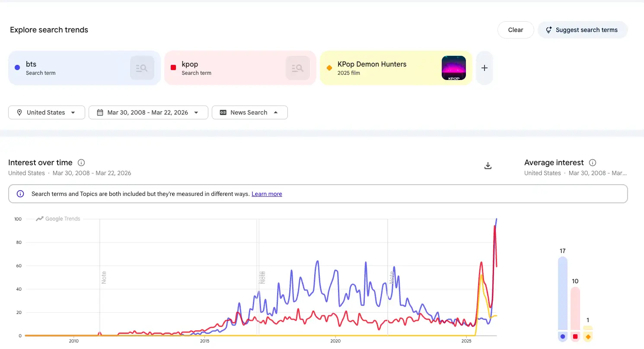The image size is (644, 349).
Task: Expand the date range dropdown
Action: 148,112
